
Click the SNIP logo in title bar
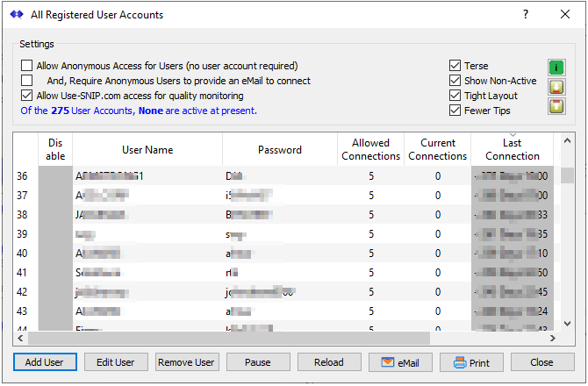tap(16, 15)
